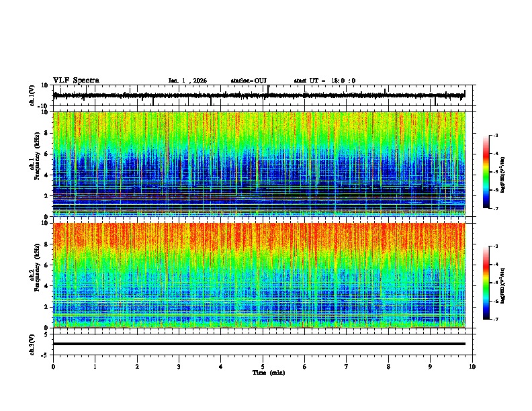Click the "ch.1 Frequency (kHz)" axis label
Screen dimensions: 532x411
[x=35, y=156]
